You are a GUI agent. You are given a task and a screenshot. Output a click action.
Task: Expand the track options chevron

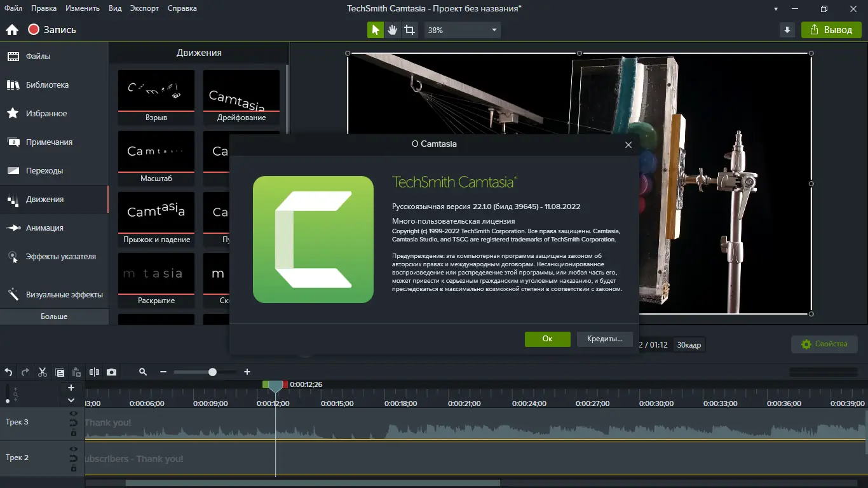(x=71, y=400)
